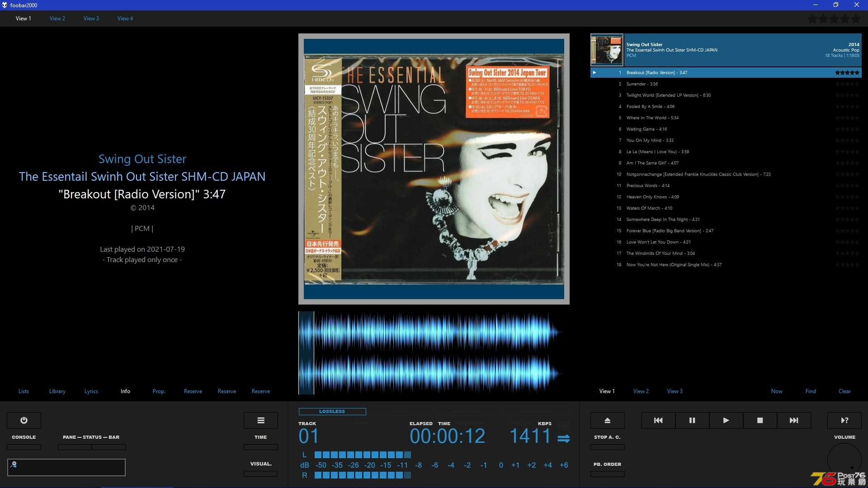Skip to the next track
This screenshot has width=868, height=488.
tap(794, 420)
